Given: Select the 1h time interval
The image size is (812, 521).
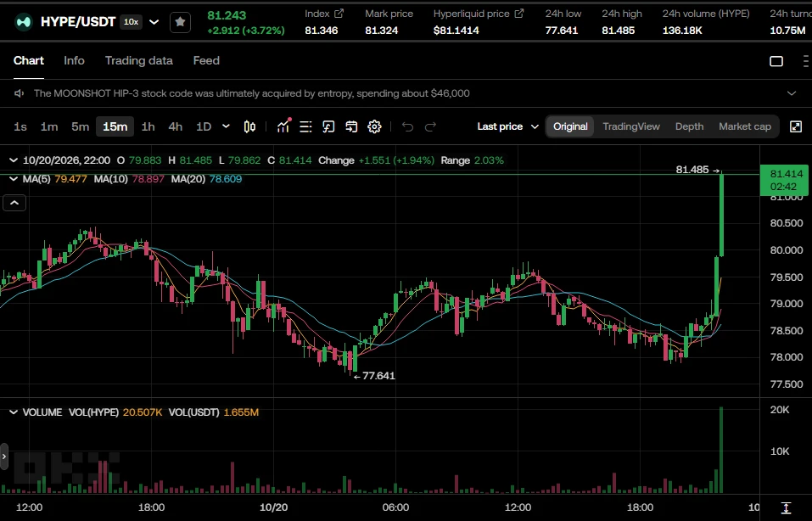Looking at the screenshot, I should [x=148, y=126].
